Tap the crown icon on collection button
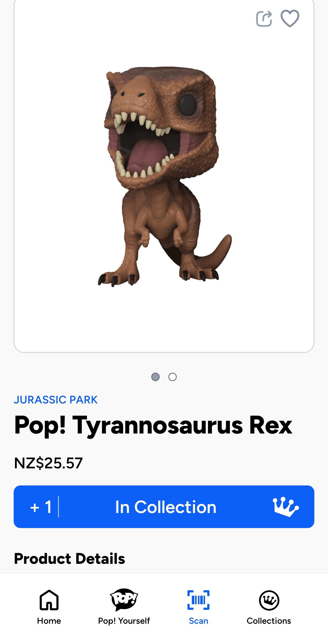This screenshot has width=328, height=644. point(285,507)
